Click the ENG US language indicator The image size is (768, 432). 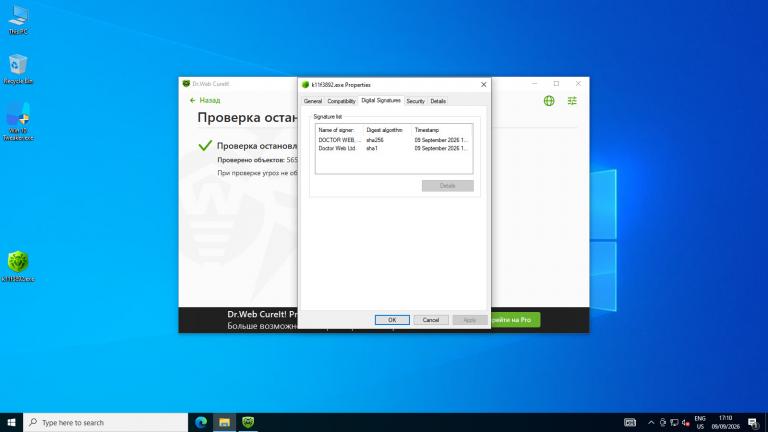pyautogui.click(x=700, y=422)
